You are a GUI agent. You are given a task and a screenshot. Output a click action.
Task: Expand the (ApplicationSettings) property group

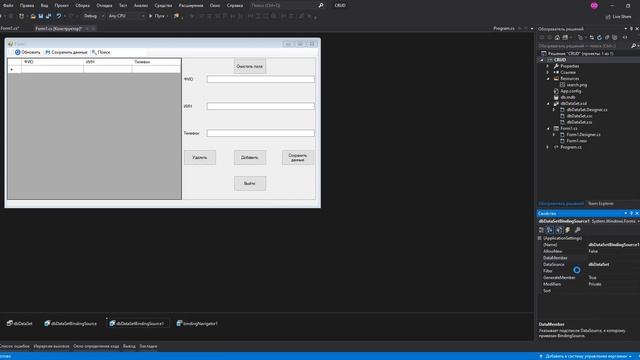[x=540, y=238]
